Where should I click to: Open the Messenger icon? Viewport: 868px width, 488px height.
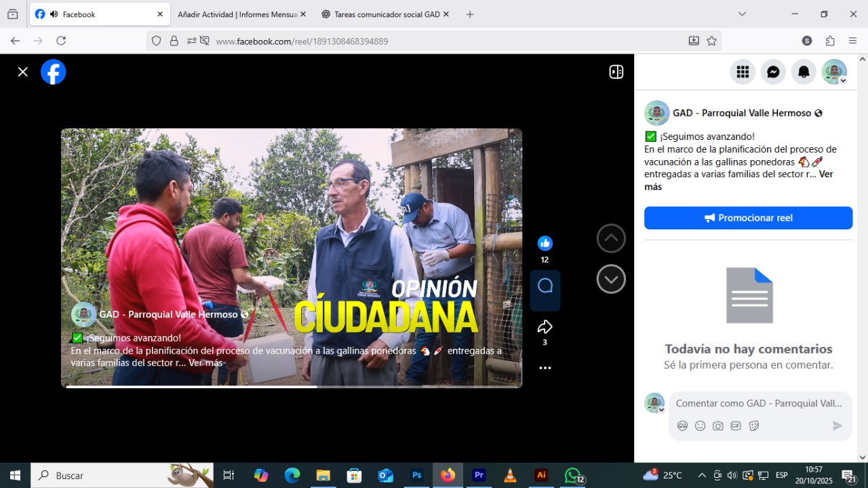[x=773, y=72]
